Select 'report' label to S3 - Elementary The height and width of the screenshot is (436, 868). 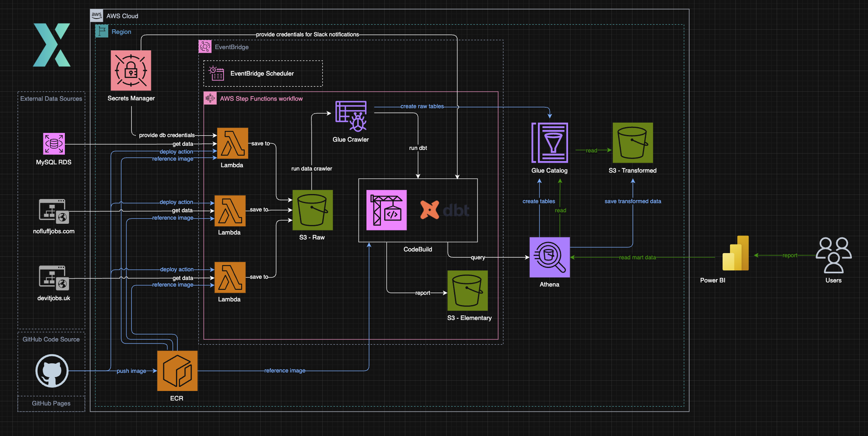423,293
